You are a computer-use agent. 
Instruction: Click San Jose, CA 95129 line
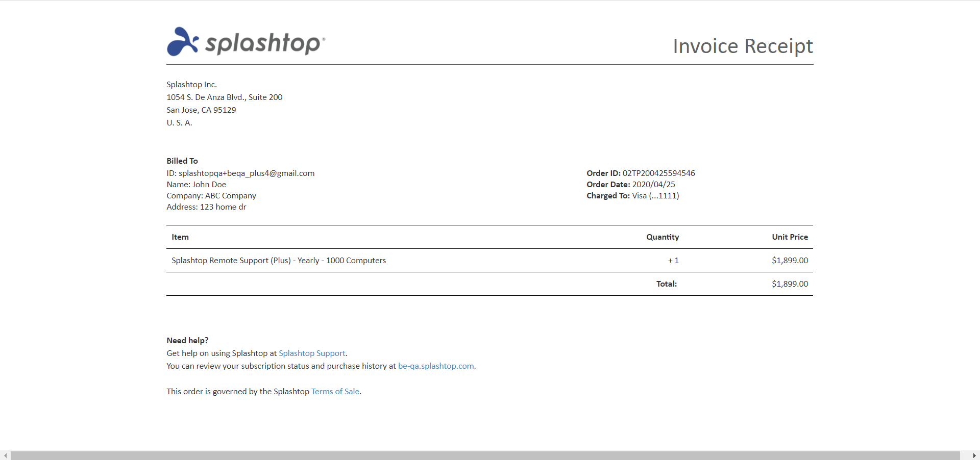(x=201, y=110)
